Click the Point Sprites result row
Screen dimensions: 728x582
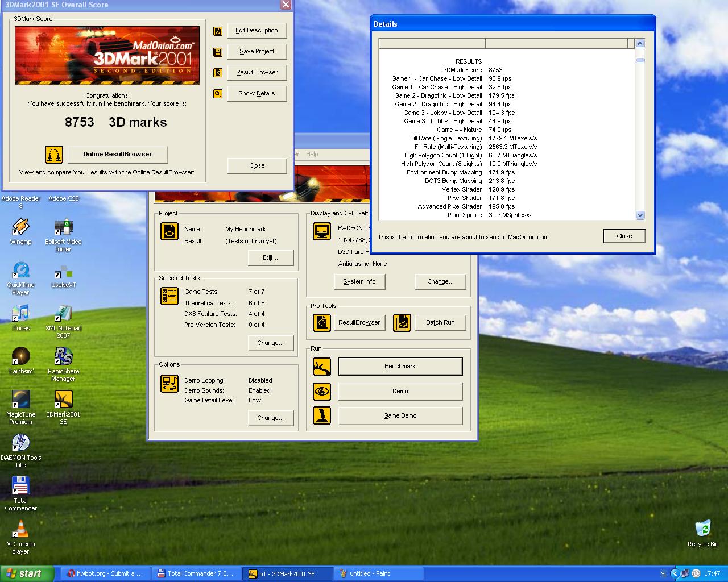(x=506, y=215)
